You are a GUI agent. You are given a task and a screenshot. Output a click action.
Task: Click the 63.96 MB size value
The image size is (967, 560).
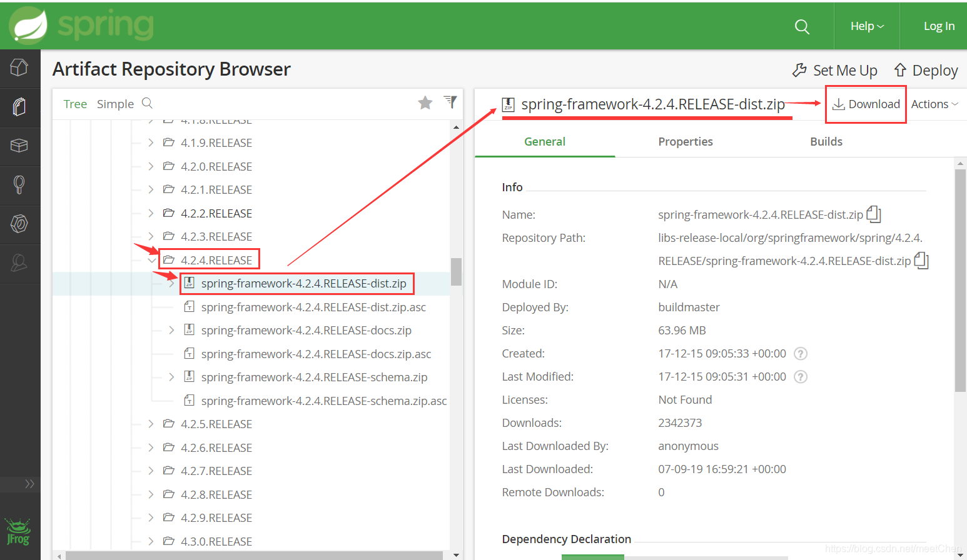[682, 330]
